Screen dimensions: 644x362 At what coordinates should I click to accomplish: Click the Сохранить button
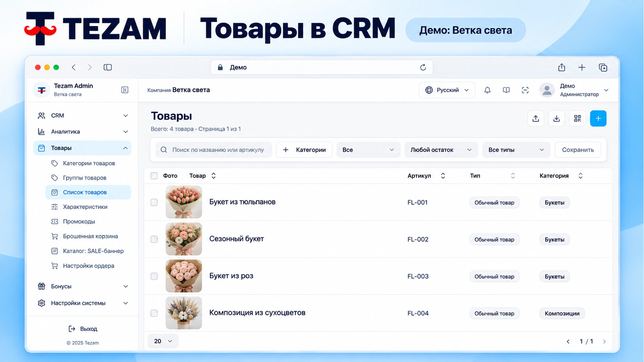578,150
